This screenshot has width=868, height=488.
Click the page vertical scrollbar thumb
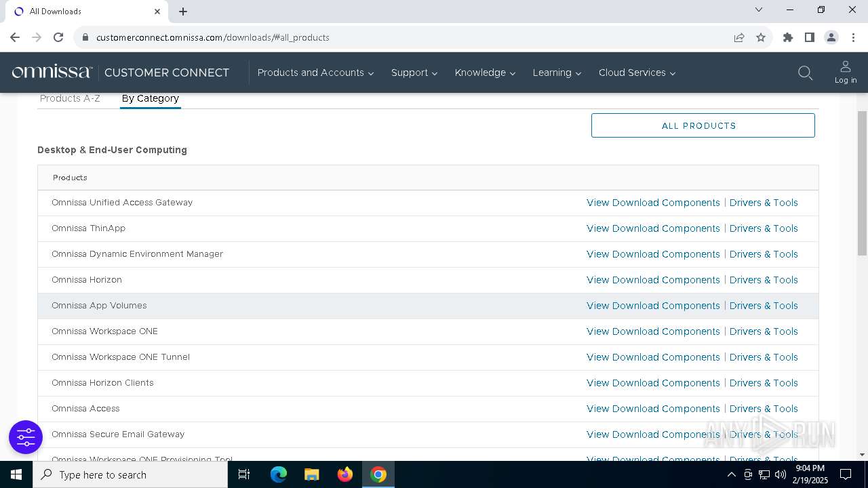pyautogui.click(x=862, y=183)
